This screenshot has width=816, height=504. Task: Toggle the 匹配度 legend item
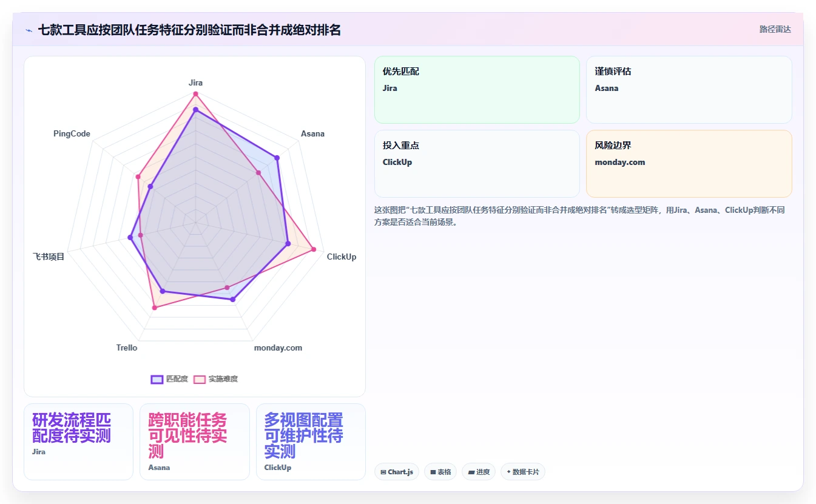[169, 379]
